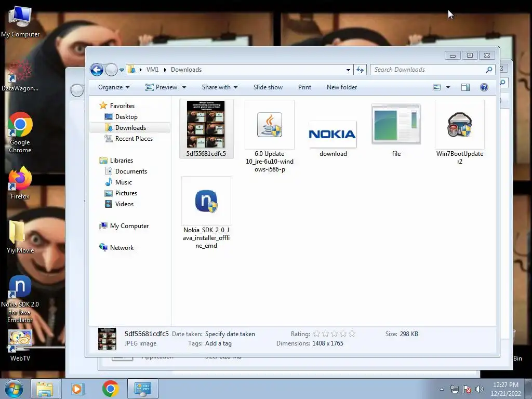Viewport: 532px width, 399px height.
Task: Select the Win7BootUpdater2 file
Action: [459, 133]
